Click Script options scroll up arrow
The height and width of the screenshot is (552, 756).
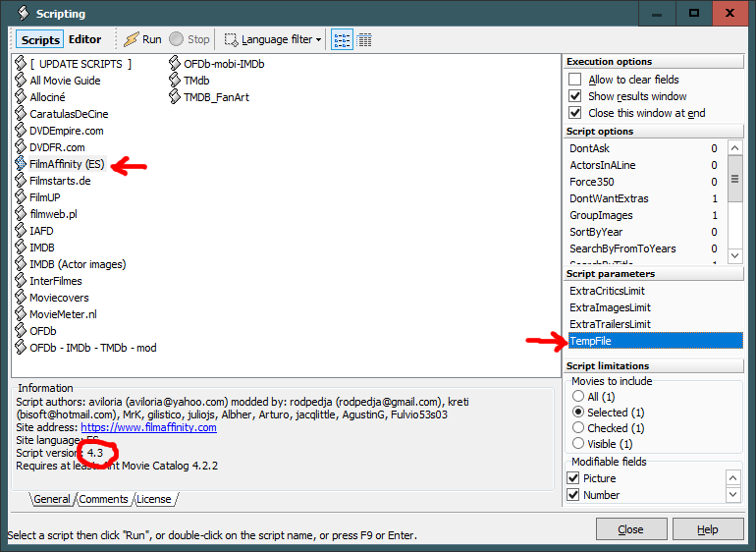[x=734, y=147]
